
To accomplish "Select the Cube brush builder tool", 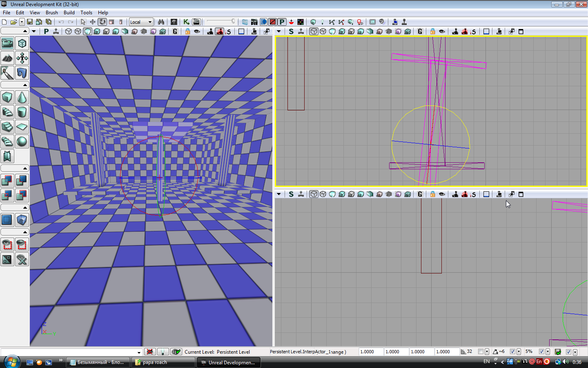I will [x=7, y=97].
